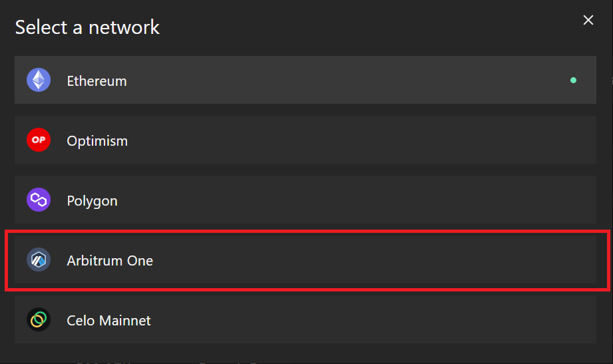This screenshot has width=613, height=364.
Task: Click the purple Polygon logo icon
Action: pyautogui.click(x=39, y=200)
